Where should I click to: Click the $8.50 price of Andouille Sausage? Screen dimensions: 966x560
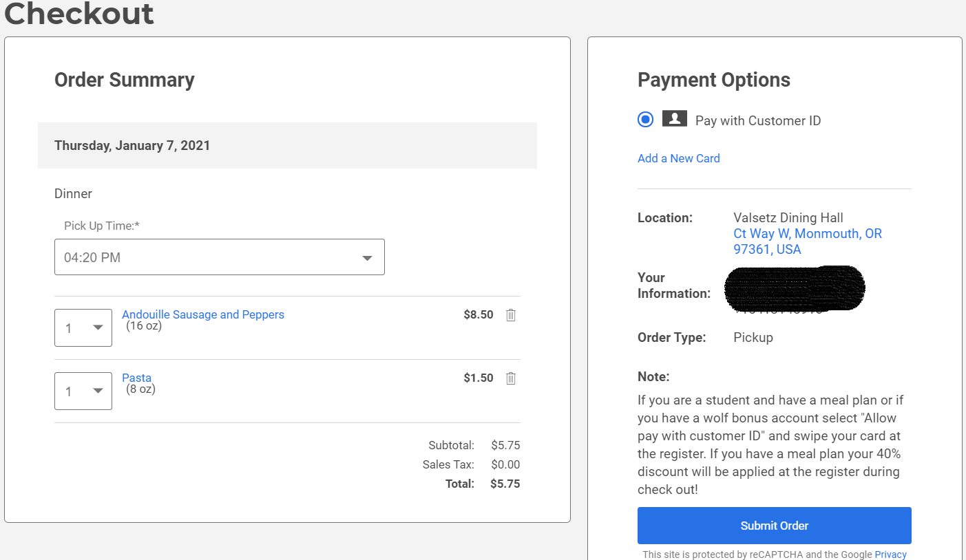click(479, 314)
